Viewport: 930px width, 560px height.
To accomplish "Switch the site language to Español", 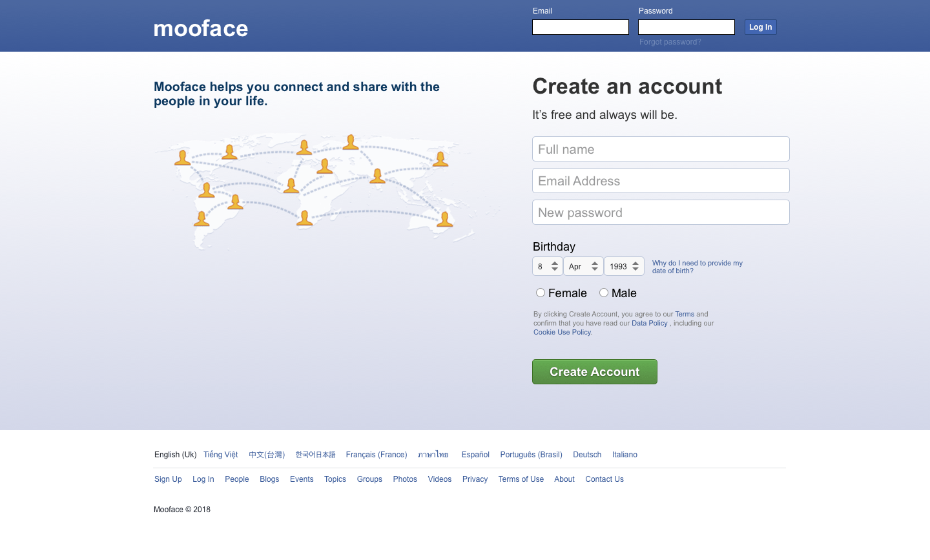I will click(475, 454).
